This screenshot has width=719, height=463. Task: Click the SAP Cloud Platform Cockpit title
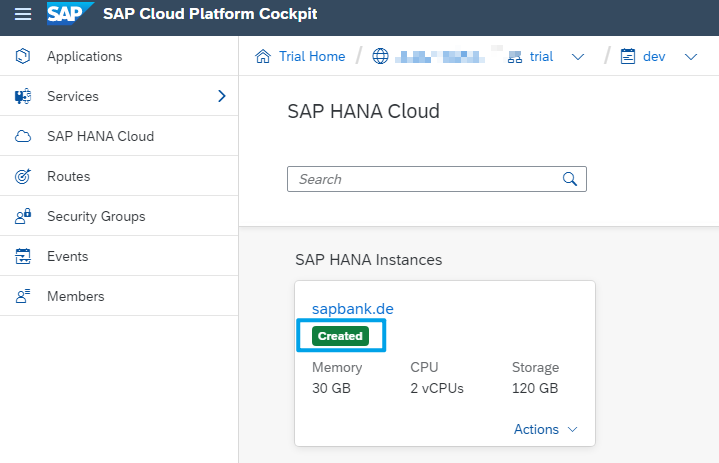coord(210,14)
